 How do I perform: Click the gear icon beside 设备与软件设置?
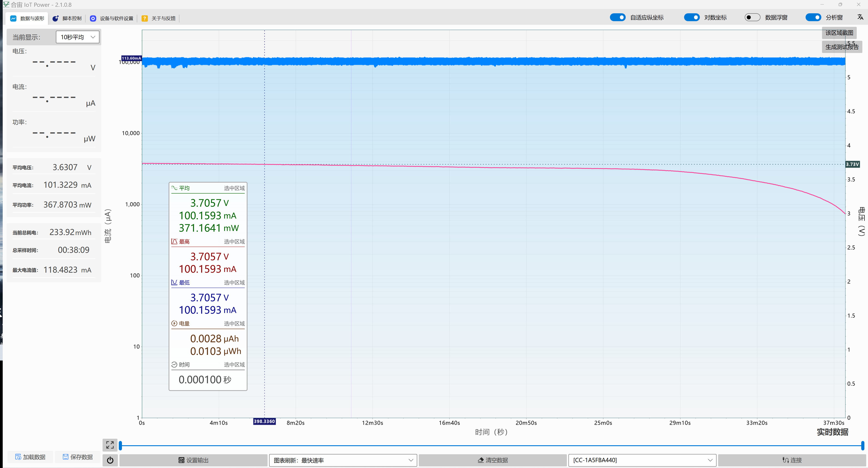pyautogui.click(x=93, y=18)
